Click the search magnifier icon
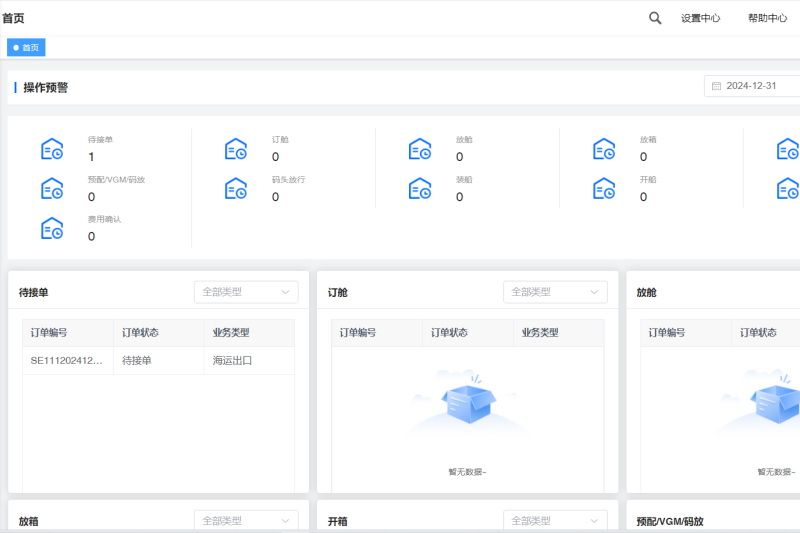Image resolution: width=800 pixels, height=533 pixels. point(655,18)
